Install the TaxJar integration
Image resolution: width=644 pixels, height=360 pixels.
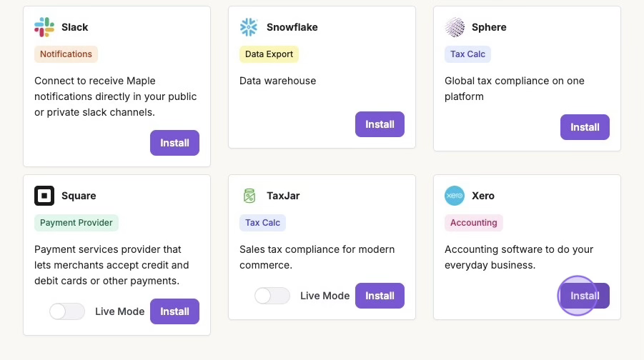(x=380, y=296)
